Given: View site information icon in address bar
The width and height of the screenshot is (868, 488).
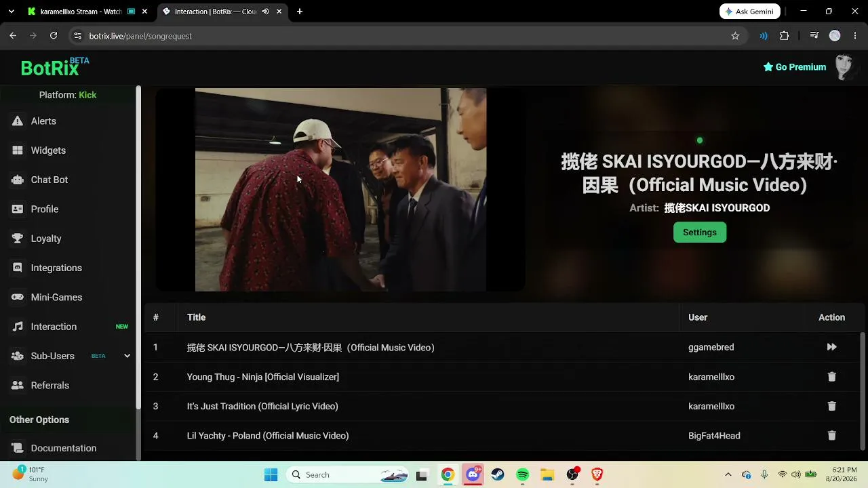Looking at the screenshot, I should coord(77,36).
